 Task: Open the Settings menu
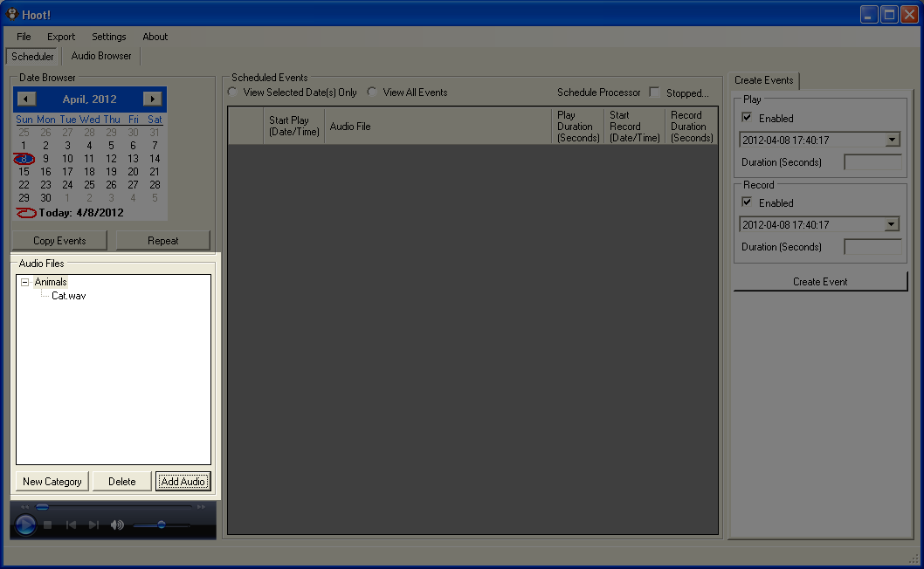pos(109,37)
